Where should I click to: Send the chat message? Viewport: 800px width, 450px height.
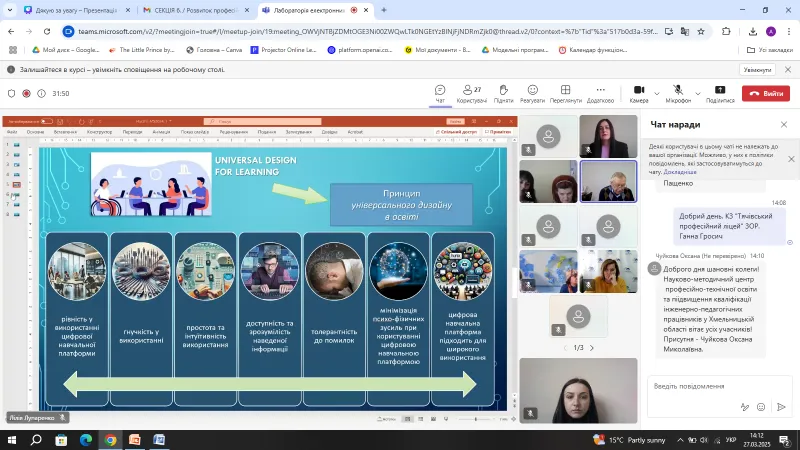click(x=781, y=407)
